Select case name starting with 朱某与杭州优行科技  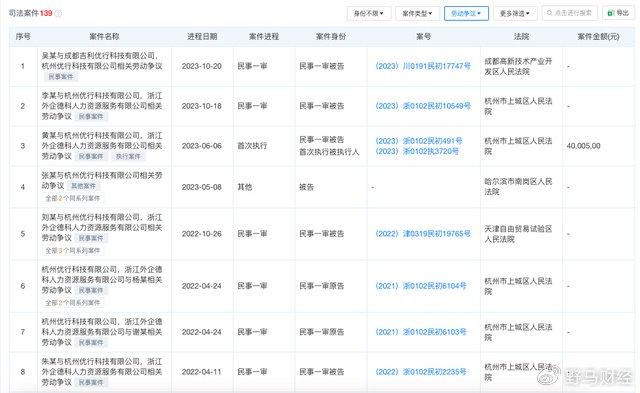click(102, 372)
